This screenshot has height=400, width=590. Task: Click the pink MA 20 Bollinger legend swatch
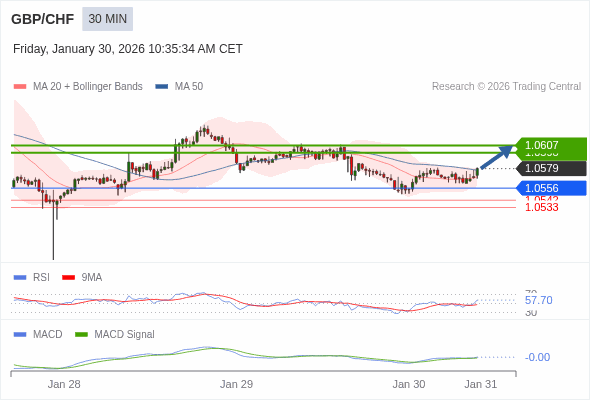(20, 87)
